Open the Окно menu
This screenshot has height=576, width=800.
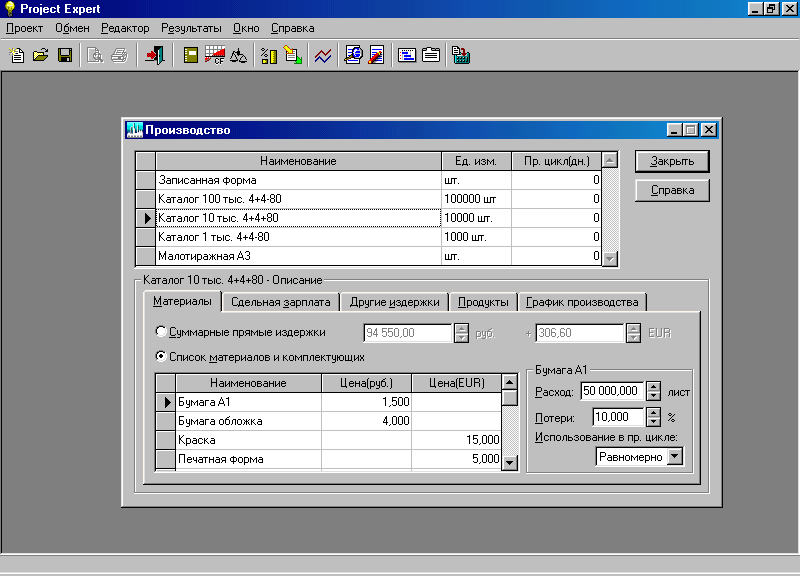(x=246, y=28)
